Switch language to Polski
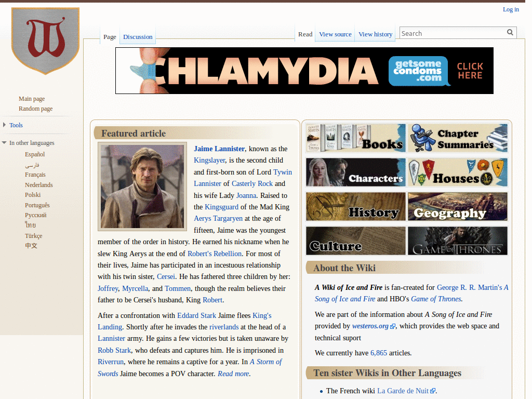Viewport: 532px width, 399px height. pyautogui.click(x=33, y=195)
